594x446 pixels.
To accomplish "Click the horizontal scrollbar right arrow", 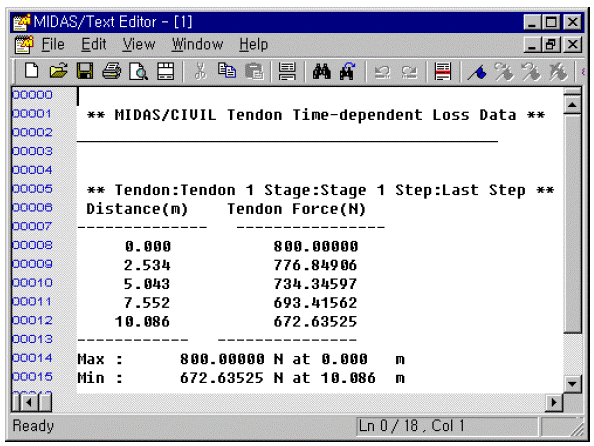I will click(554, 402).
